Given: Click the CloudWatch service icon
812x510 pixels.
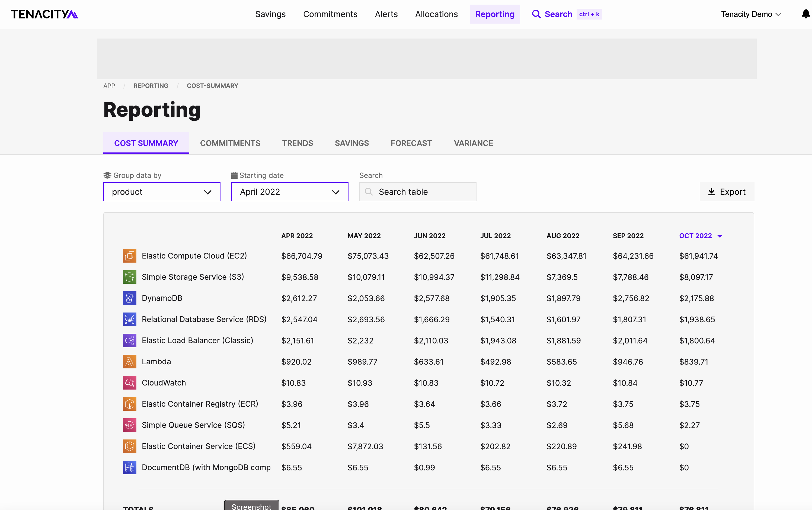Looking at the screenshot, I should click(x=129, y=383).
